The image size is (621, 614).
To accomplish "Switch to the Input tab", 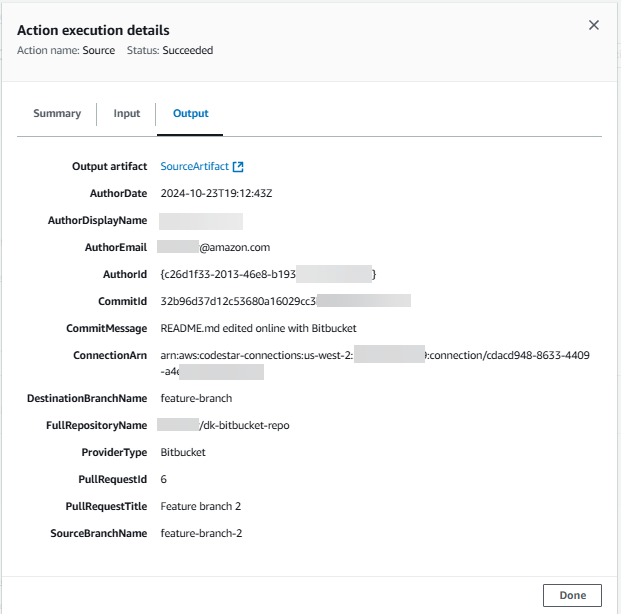I will (x=127, y=114).
